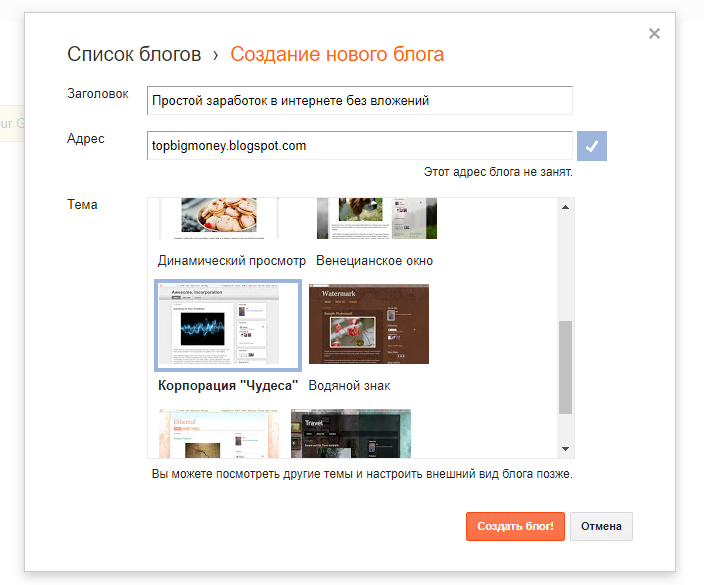Choose the dark Travel theme thumbnail
Image resolution: width=704 pixels, height=585 pixels.
point(350,432)
